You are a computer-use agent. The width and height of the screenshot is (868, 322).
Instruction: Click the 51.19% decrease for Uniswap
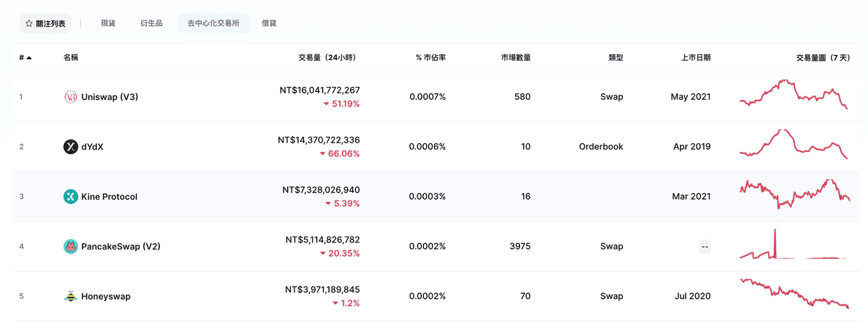[341, 104]
